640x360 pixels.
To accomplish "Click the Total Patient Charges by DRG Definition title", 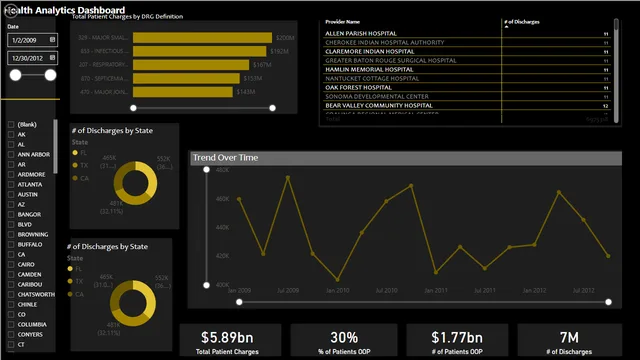I will pyautogui.click(x=127, y=17).
